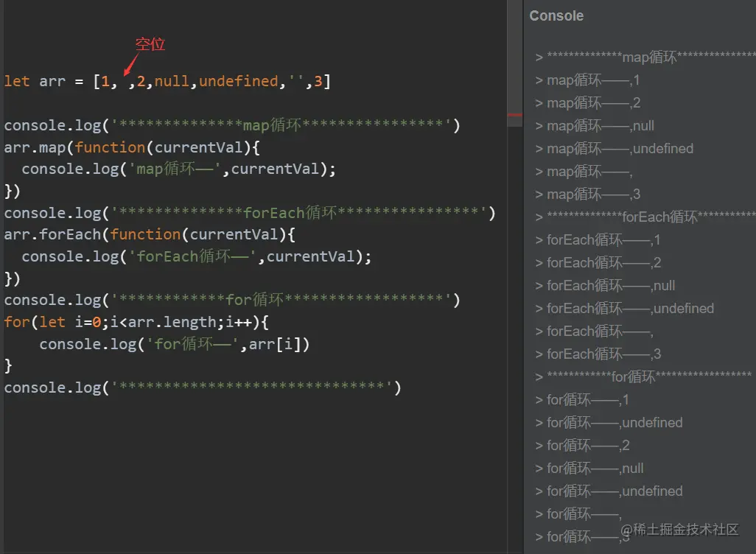Click the Console panel title

point(556,16)
